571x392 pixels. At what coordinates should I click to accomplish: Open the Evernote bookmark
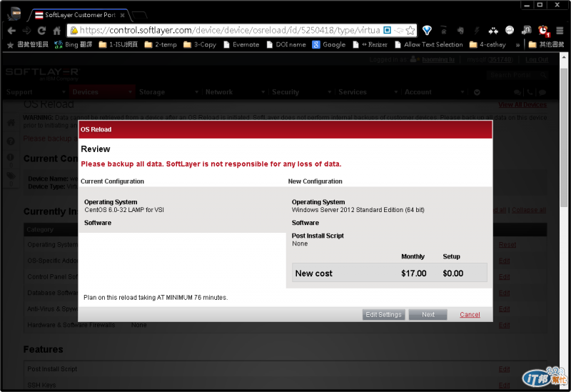pyautogui.click(x=241, y=44)
